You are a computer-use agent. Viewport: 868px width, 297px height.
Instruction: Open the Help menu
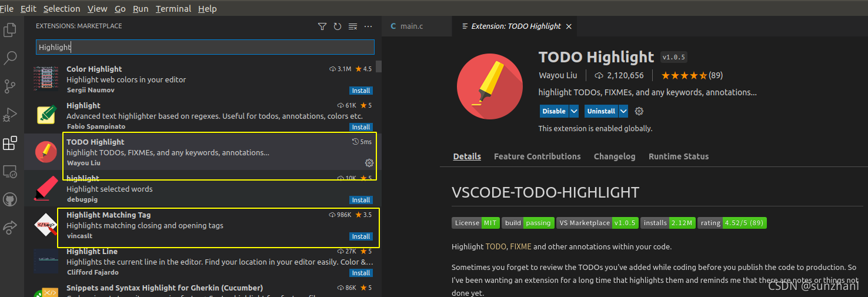[x=208, y=9]
